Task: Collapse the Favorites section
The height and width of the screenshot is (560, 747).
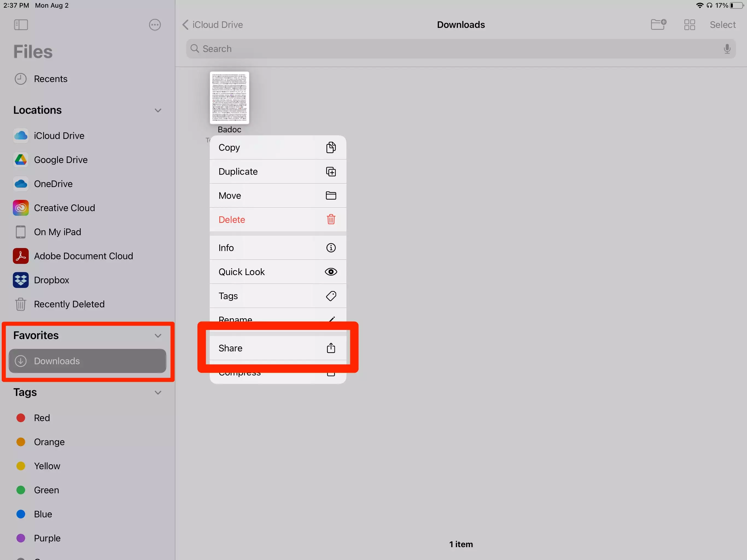Action: coord(158,336)
